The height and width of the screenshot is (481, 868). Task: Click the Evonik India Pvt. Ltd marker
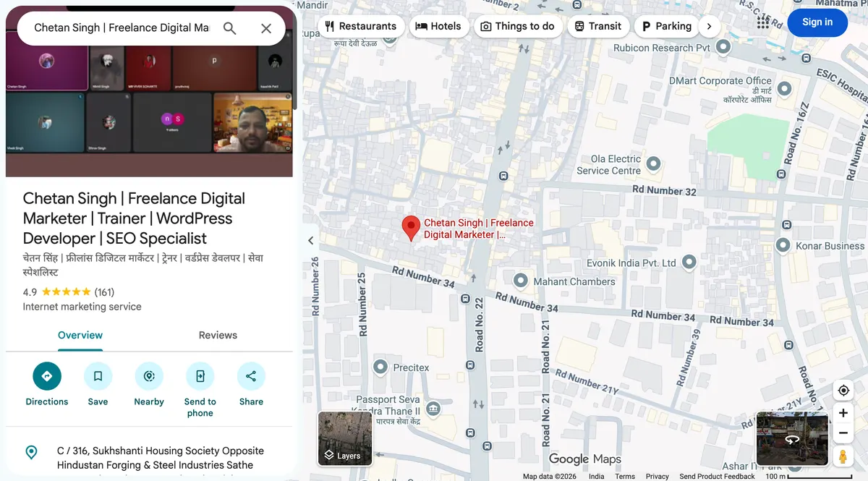[689, 263]
